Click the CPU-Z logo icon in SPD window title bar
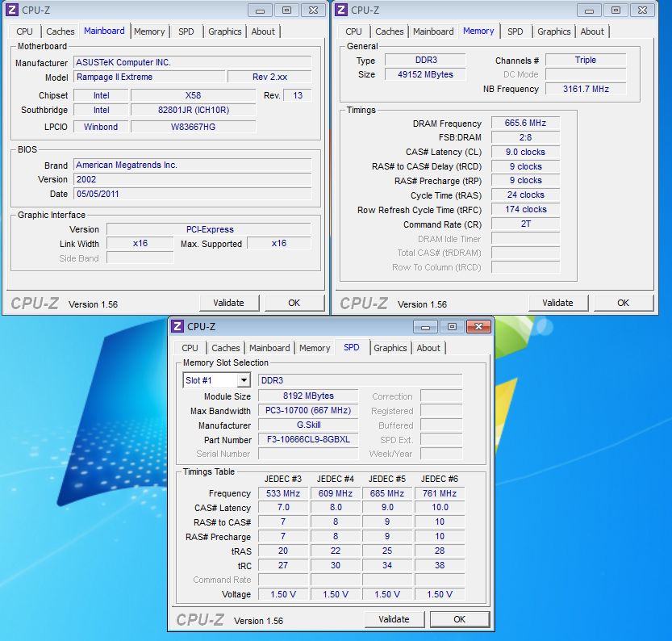 click(177, 326)
